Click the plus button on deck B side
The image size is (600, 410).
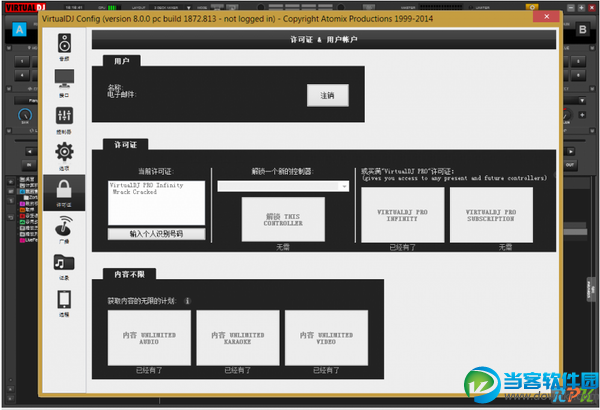pyautogui.click(x=582, y=114)
